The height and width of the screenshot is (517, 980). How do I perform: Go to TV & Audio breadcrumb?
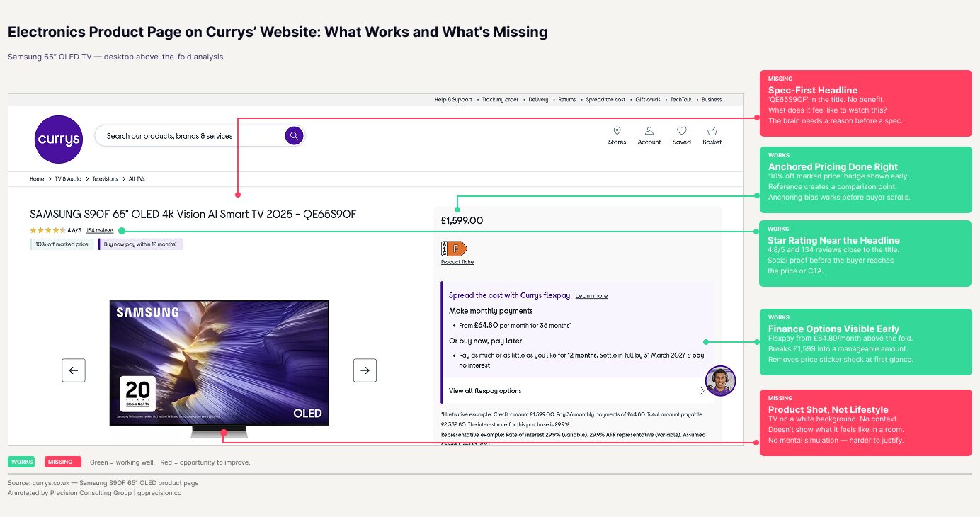(x=68, y=179)
